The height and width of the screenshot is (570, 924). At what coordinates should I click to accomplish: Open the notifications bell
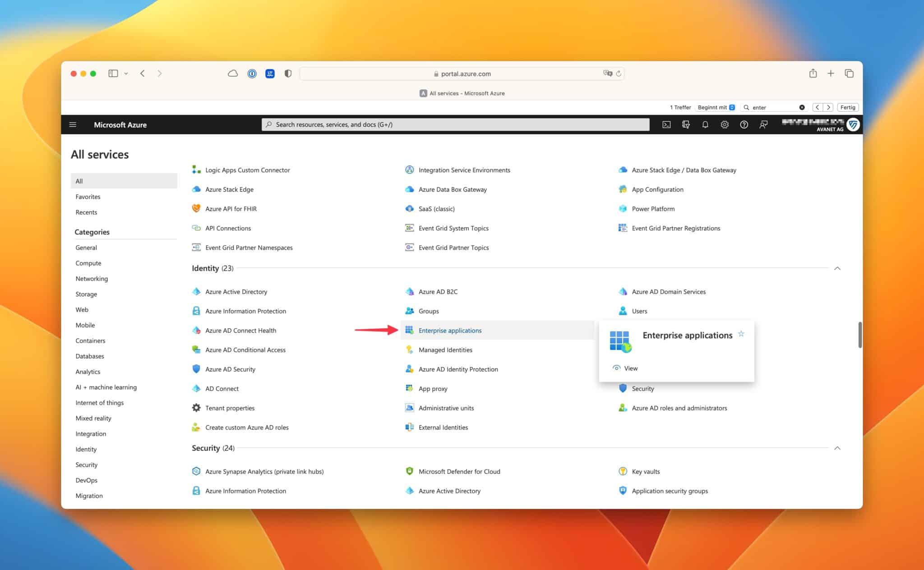coord(705,124)
